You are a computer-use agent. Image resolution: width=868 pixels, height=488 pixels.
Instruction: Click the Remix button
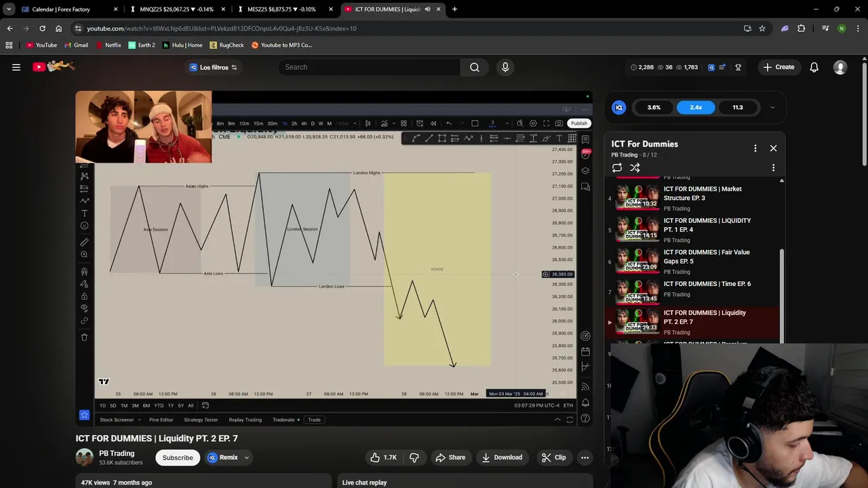pos(223,457)
